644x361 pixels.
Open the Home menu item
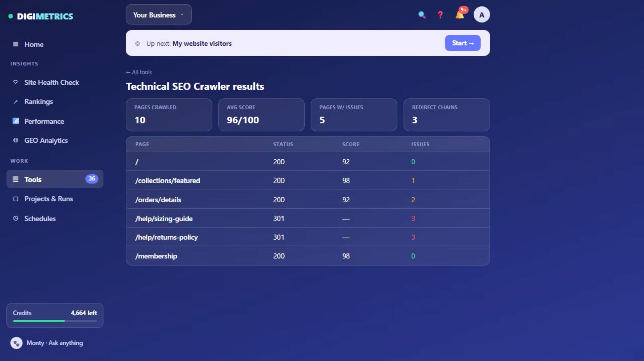(55, 44)
